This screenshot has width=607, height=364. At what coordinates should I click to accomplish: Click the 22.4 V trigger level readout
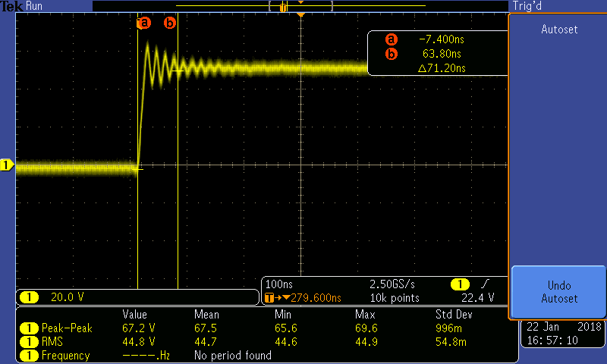[x=477, y=298]
